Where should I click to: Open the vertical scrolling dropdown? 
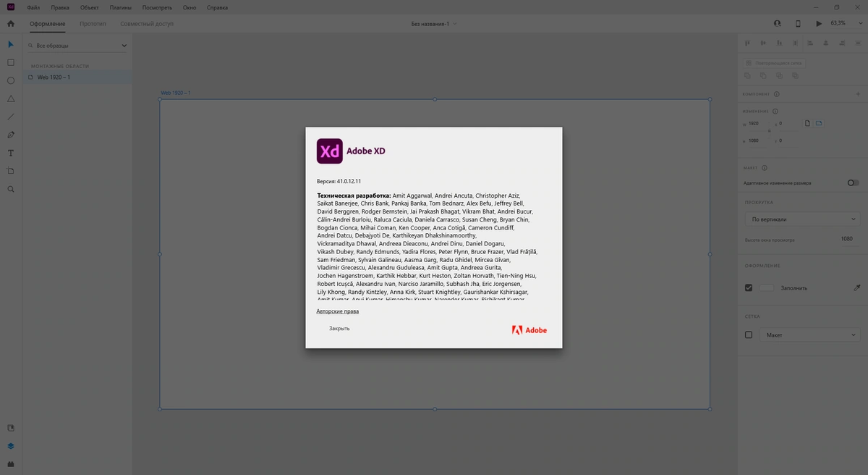[803, 219]
